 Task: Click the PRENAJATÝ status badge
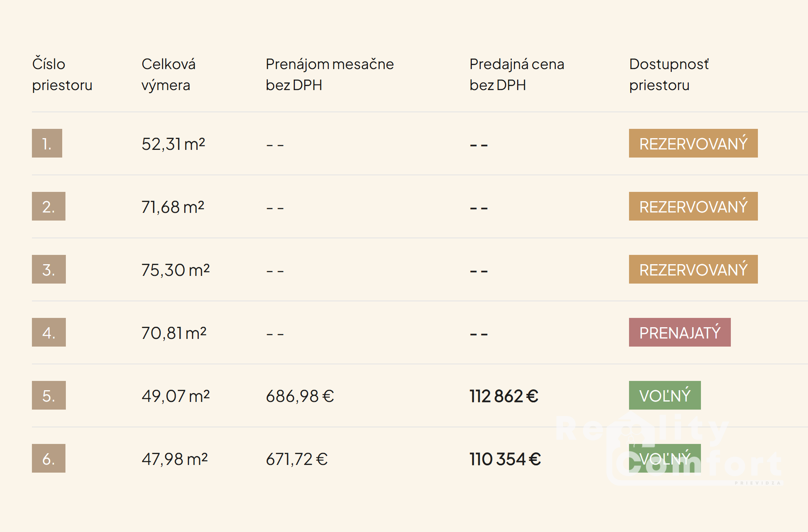680,332
